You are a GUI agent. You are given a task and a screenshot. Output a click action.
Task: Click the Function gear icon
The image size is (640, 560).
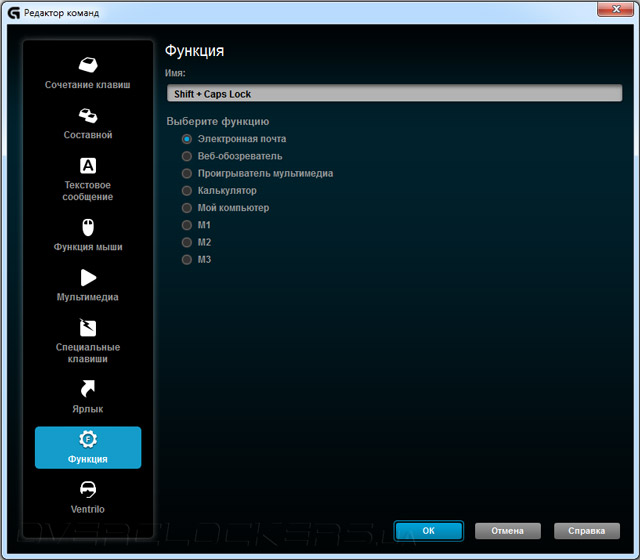[88, 439]
